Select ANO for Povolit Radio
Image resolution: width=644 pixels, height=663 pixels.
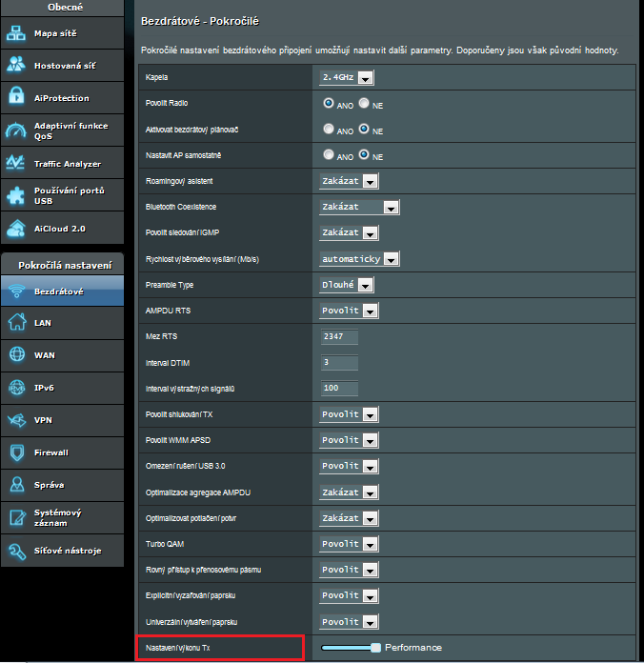point(328,103)
